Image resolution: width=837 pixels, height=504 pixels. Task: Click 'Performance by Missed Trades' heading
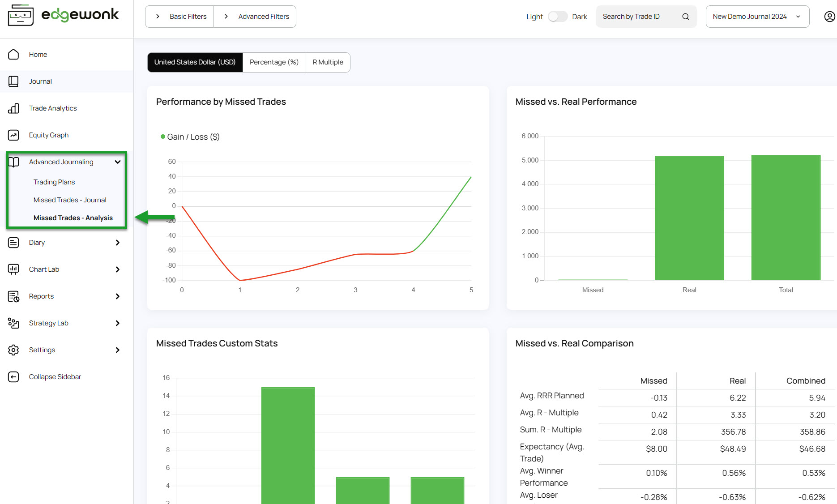pyautogui.click(x=221, y=102)
